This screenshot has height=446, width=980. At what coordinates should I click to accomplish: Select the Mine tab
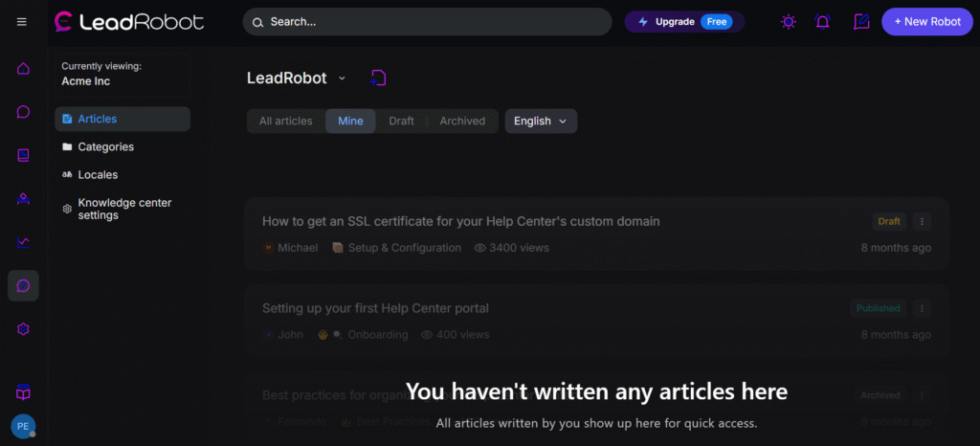click(350, 122)
